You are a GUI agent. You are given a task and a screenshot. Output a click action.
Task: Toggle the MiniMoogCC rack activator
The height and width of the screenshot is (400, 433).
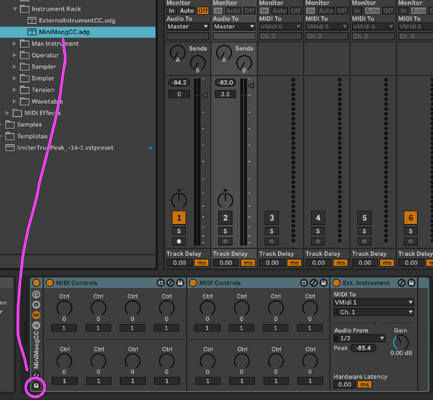(36, 283)
